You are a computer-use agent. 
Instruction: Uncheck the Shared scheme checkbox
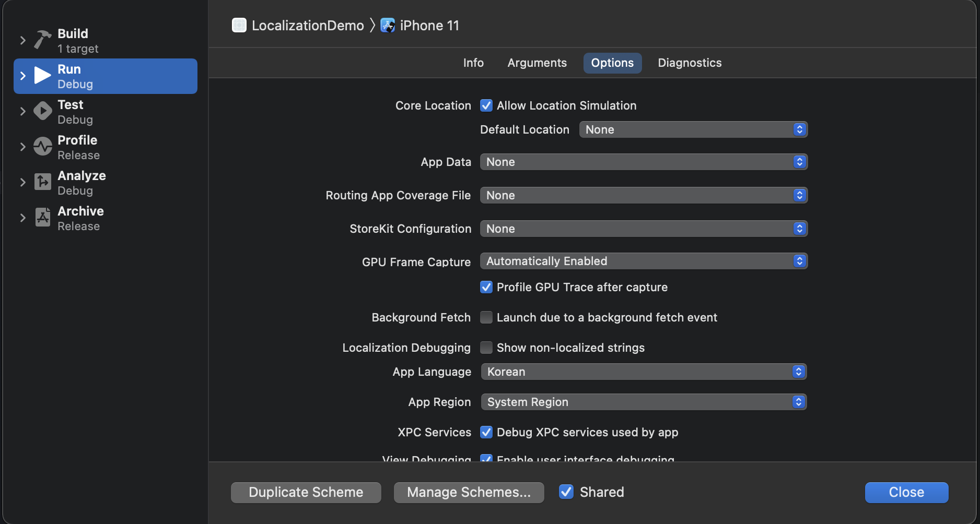[x=566, y=492]
